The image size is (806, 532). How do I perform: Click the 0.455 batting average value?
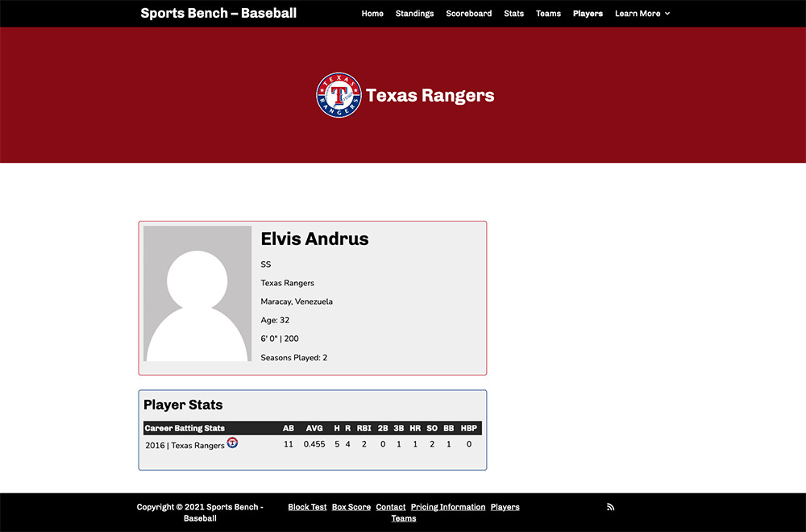coord(314,444)
